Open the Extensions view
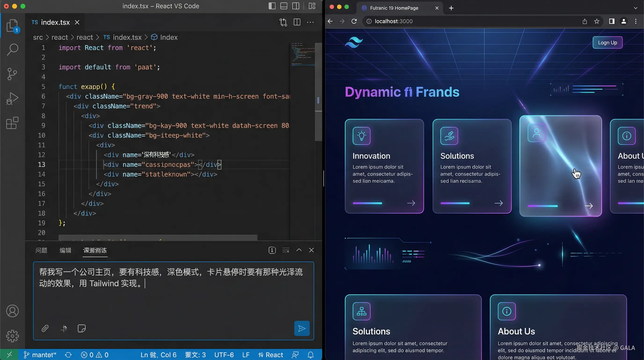The image size is (644, 360). (12, 123)
